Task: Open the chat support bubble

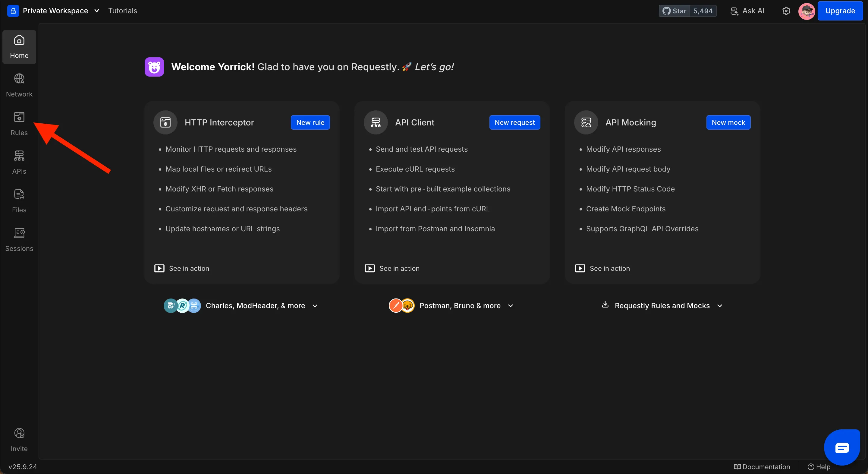Action: [842, 447]
